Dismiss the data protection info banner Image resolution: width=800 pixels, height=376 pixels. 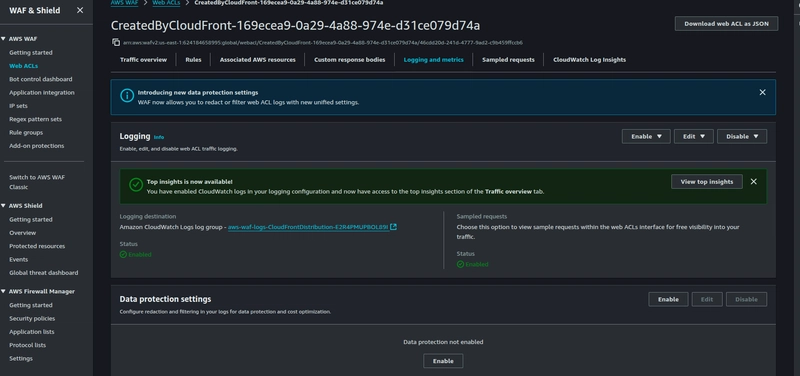click(x=762, y=92)
